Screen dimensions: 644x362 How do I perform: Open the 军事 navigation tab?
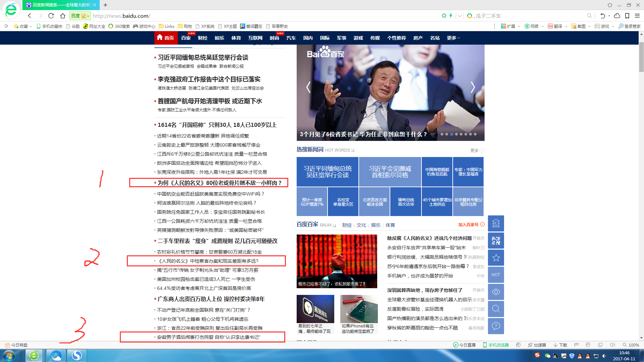[341, 38]
